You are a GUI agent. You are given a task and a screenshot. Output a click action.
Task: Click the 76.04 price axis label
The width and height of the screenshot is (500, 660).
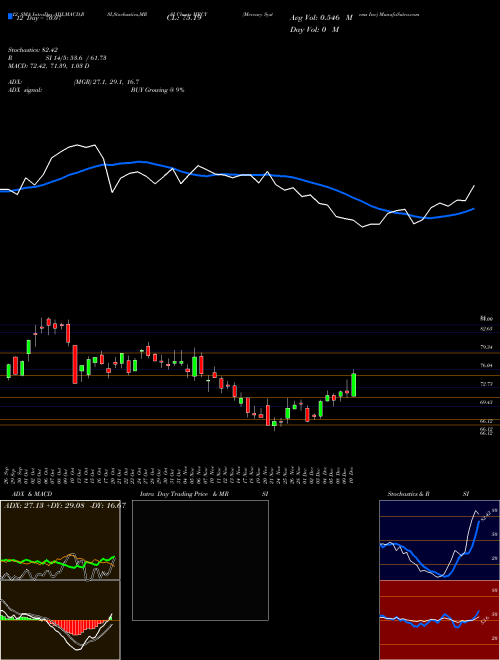click(x=486, y=365)
